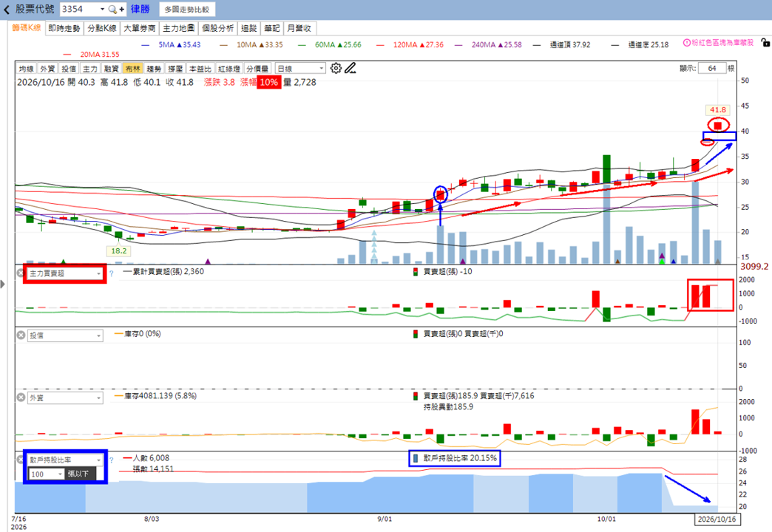Toggle the 布林 overlay button
The width and height of the screenshot is (772, 532).
tap(133, 69)
